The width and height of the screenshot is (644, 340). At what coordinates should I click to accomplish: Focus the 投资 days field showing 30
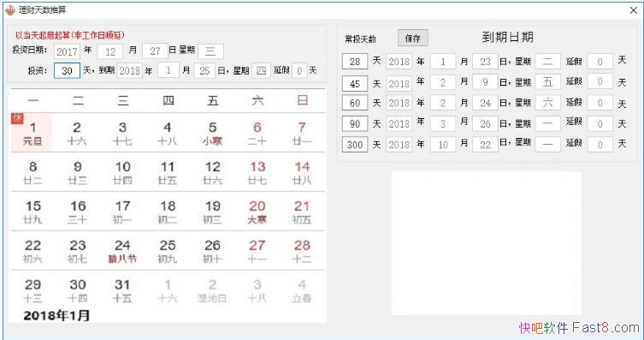click(67, 70)
